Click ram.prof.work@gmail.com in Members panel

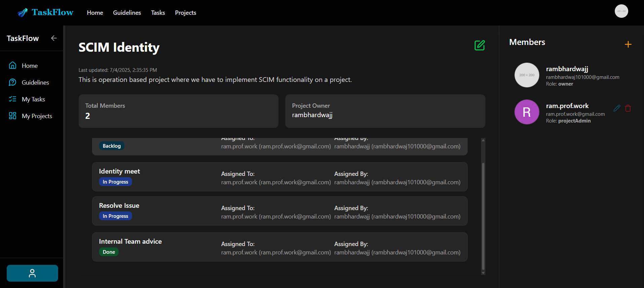click(575, 114)
